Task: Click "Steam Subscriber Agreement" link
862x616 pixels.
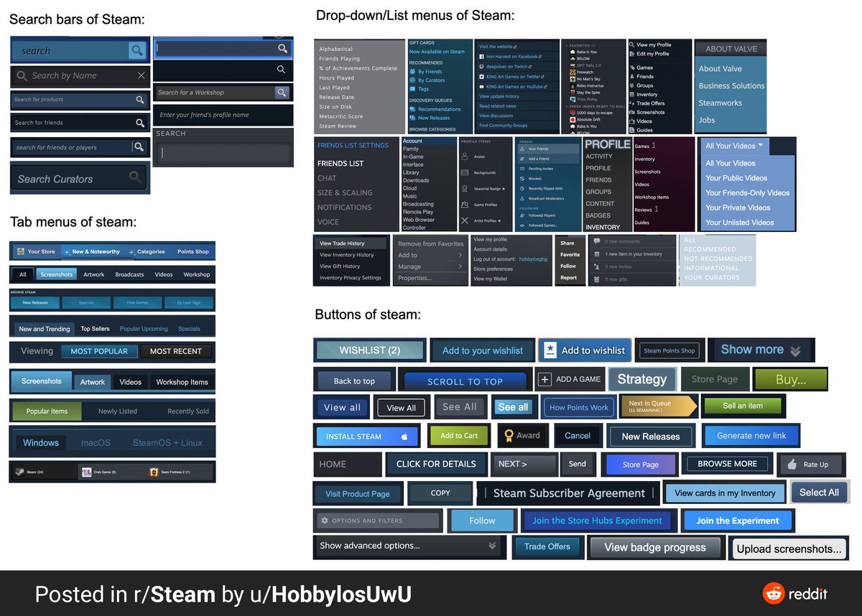Action: point(569,493)
